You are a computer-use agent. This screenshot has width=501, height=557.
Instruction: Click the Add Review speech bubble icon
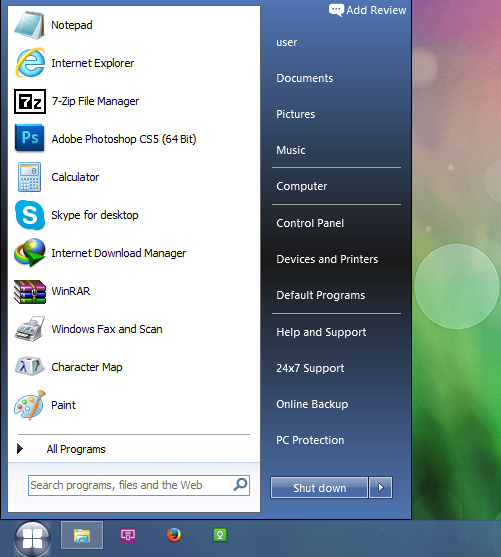click(336, 10)
